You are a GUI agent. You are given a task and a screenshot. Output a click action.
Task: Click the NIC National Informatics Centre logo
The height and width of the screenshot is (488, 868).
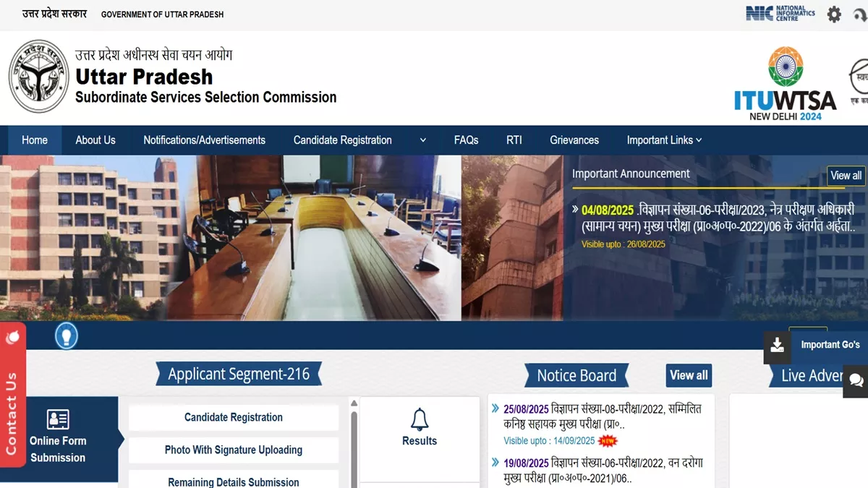coord(780,14)
